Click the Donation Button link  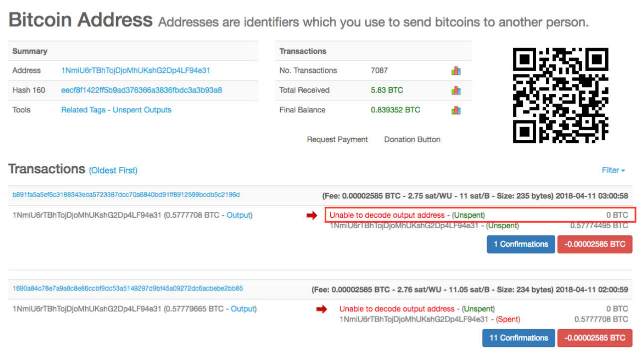tap(412, 140)
